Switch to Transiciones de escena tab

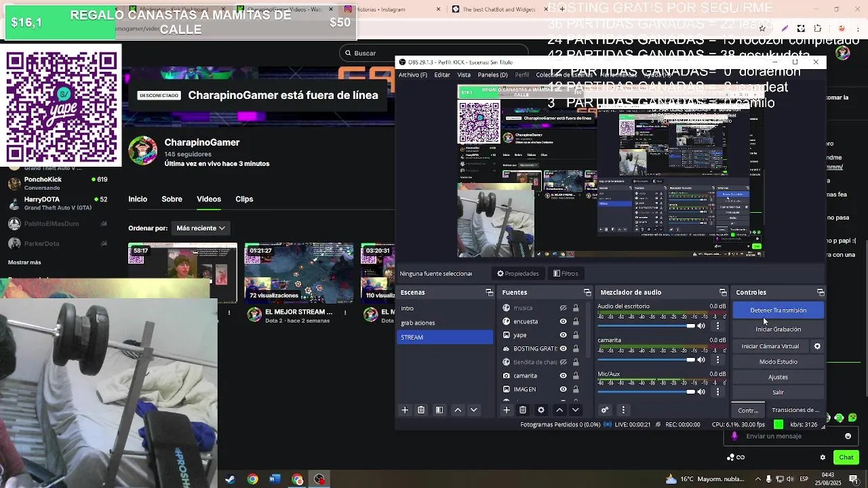(x=795, y=410)
